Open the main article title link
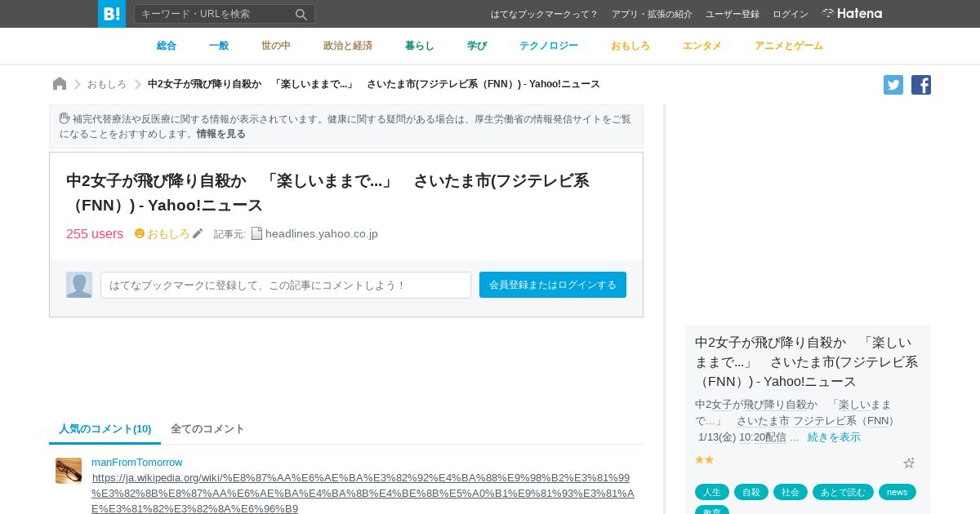 [327, 193]
